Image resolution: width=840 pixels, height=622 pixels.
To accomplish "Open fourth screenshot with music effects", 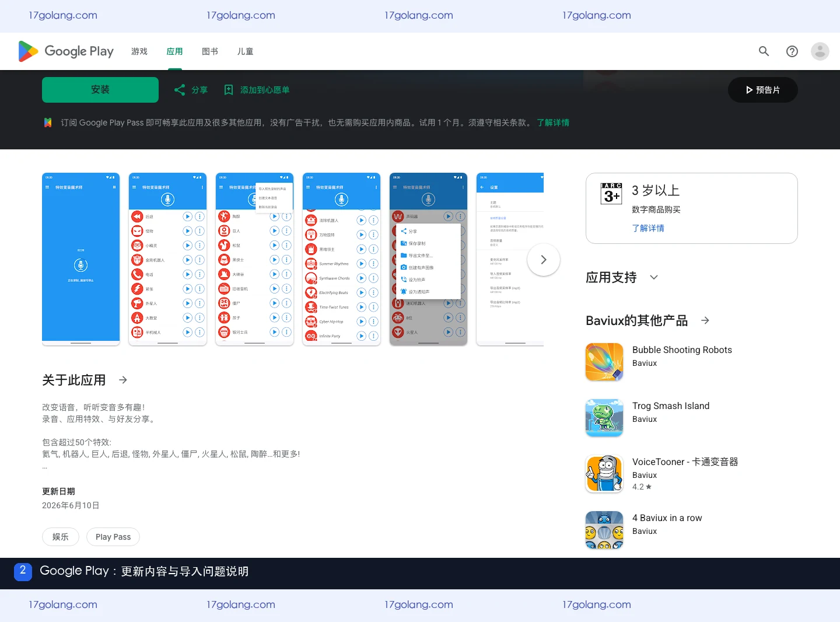I will click(342, 259).
